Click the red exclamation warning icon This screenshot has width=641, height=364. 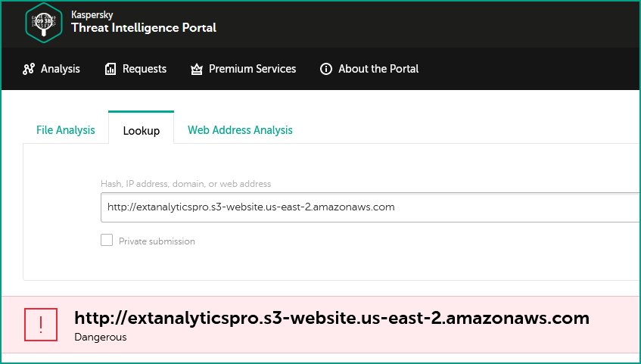click(41, 325)
